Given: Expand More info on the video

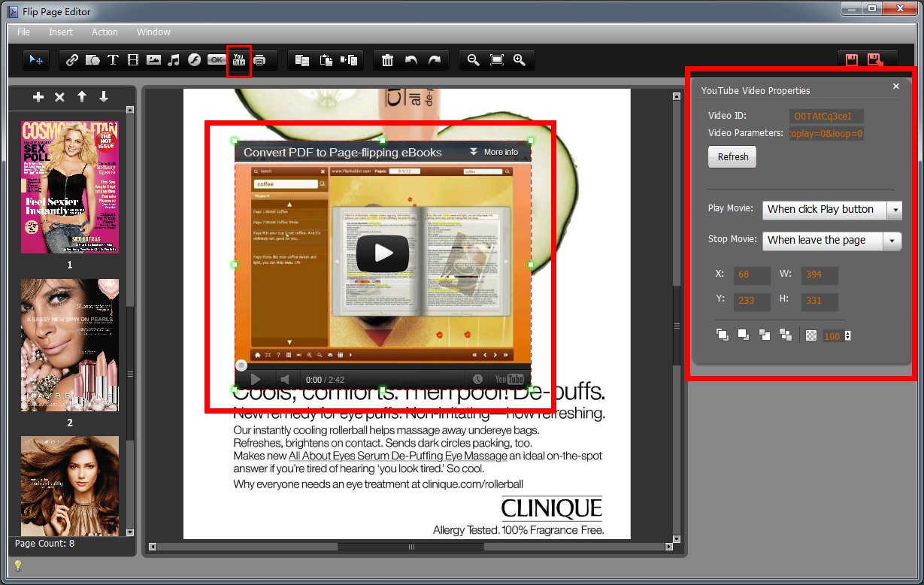Looking at the screenshot, I should point(494,152).
